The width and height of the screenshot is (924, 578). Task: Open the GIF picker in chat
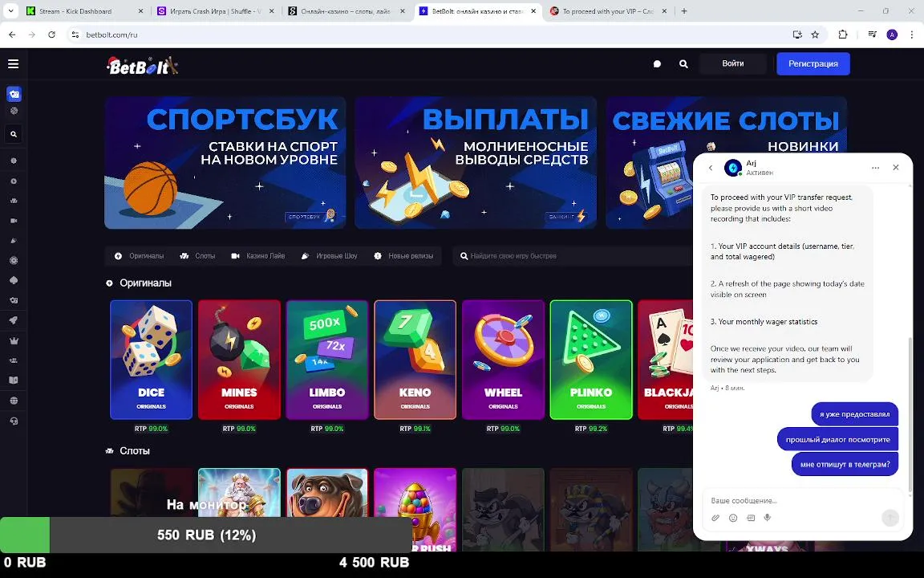751,518
